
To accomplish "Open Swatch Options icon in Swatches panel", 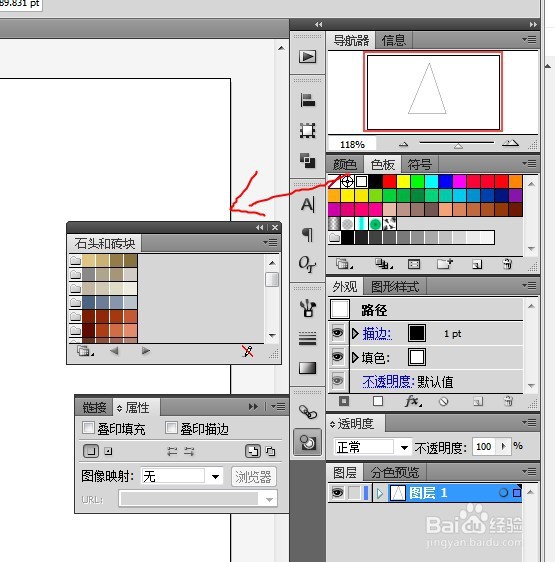I will (414, 265).
